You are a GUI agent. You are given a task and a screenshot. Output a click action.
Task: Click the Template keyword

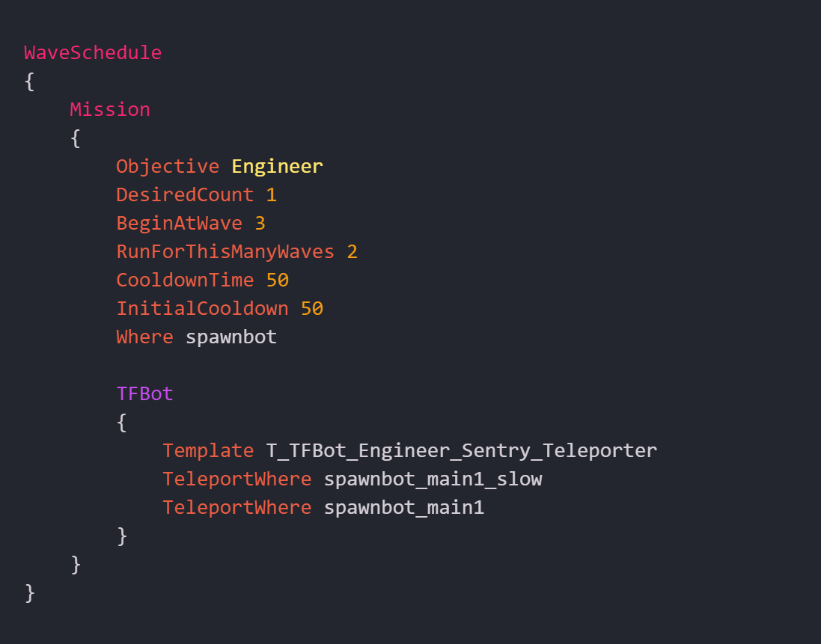[x=208, y=451]
